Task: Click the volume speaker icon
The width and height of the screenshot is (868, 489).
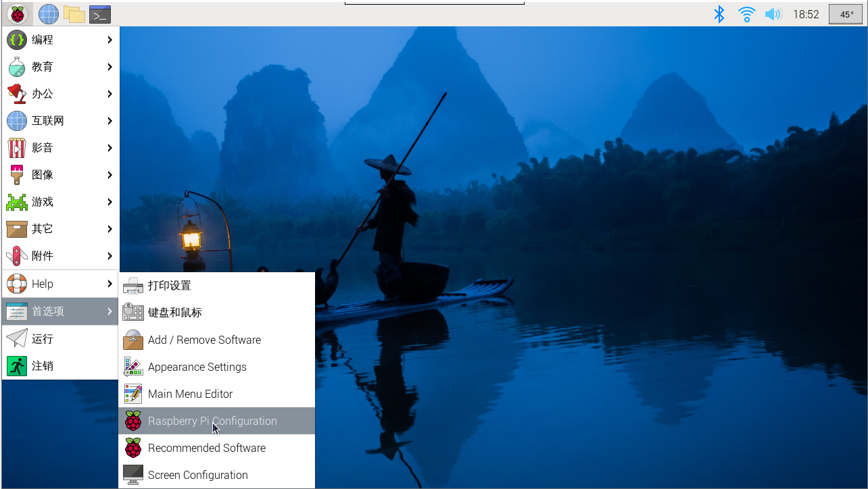Action: [x=772, y=14]
